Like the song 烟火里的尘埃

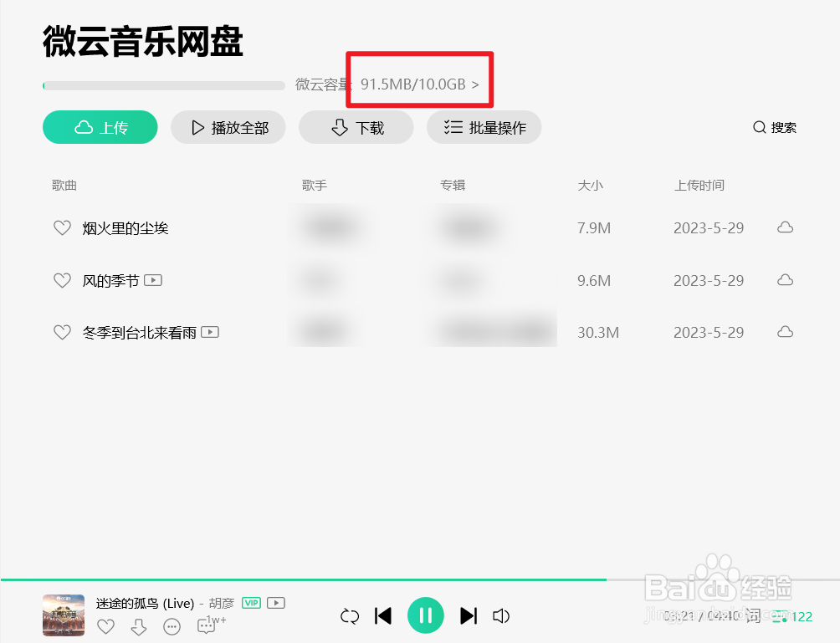[62, 228]
